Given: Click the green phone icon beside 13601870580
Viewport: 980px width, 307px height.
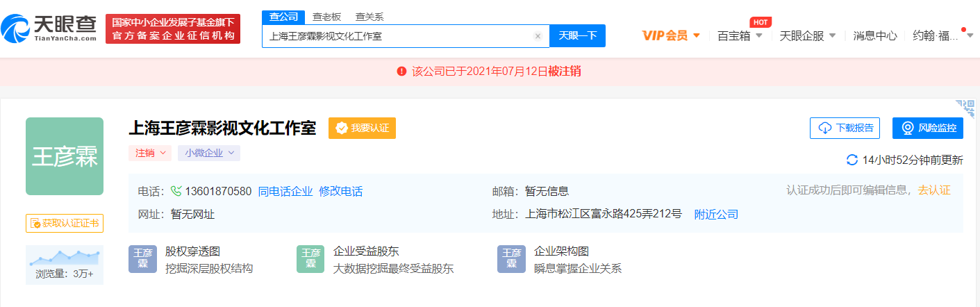Looking at the screenshot, I should [176, 192].
